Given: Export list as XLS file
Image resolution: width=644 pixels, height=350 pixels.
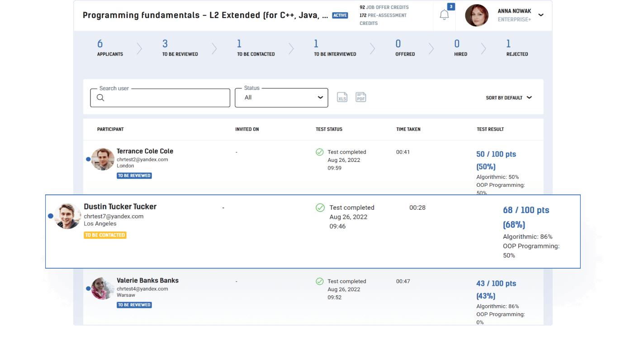Looking at the screenshot, I should [x=342, y=97].
